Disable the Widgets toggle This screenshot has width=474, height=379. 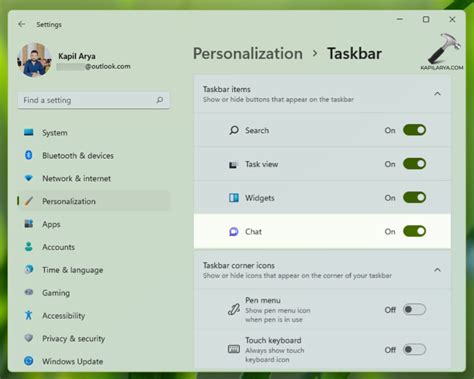click(x=414, y=197)
